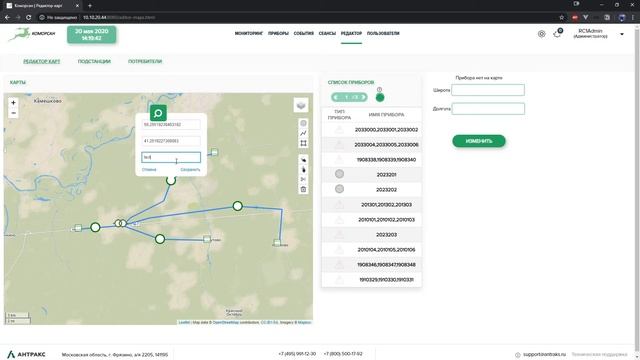Switch to Потребители tab
This screenshot has height=360, width=640.
[145, 61]
